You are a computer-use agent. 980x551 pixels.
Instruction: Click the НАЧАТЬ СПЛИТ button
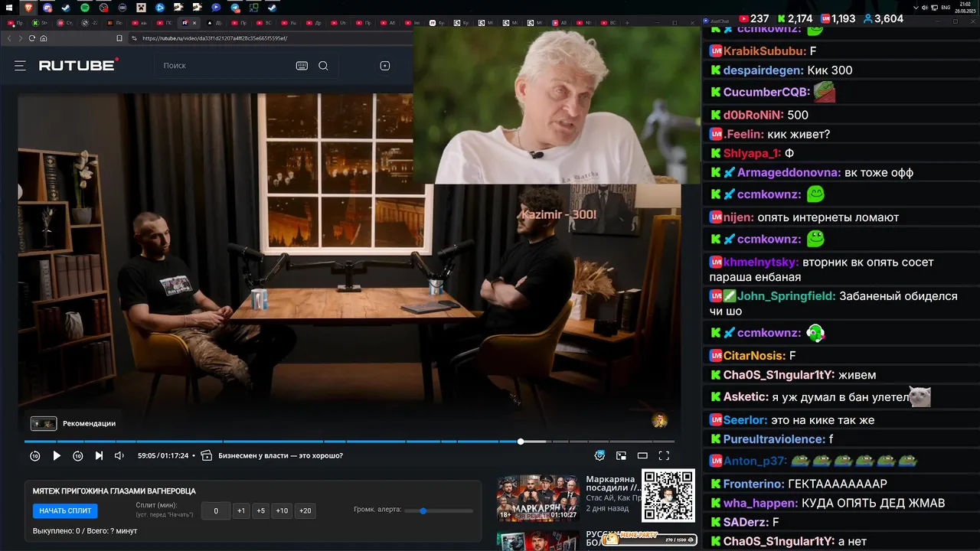[x=65, y=510]
